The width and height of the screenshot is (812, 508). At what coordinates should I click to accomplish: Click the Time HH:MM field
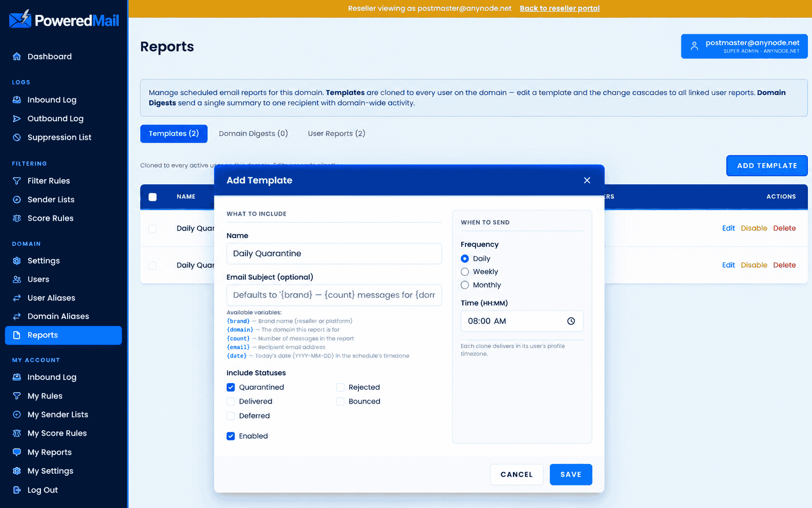[x=522, y=321]
